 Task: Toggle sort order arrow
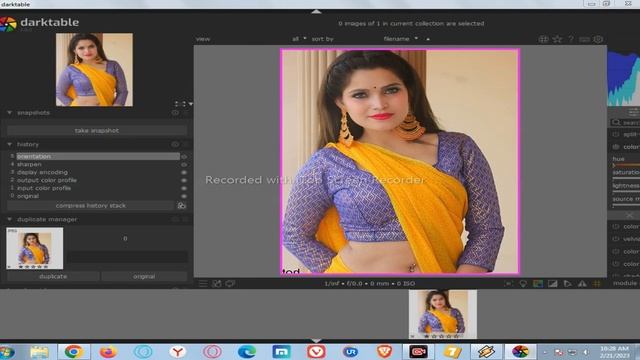[x=428, y=39]
